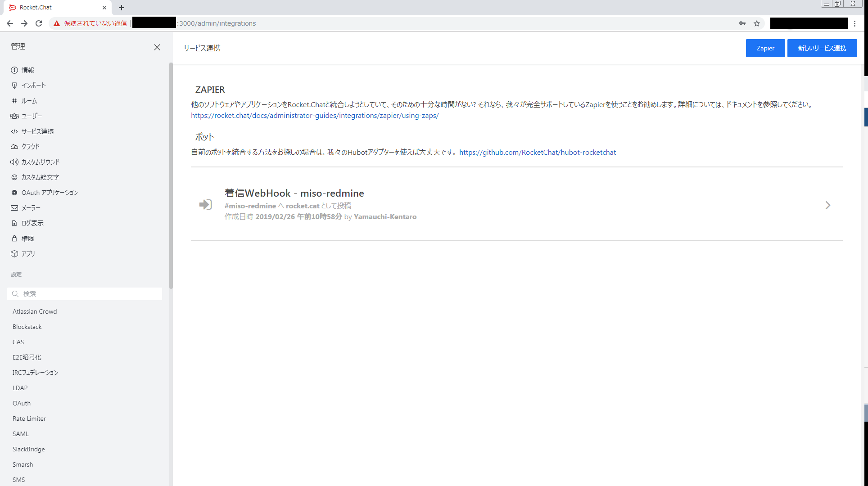Screen dimensions: 868x486
Task: Open the Zapier using-zaps documentation link
Action: point(315,116)
